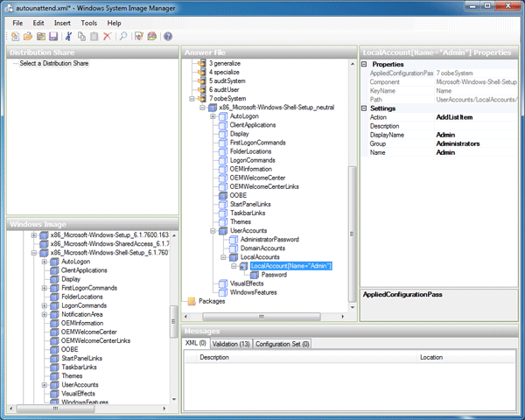525x420 pixels.
Task: Click the New Answer File toolbar icon
Action: (16, 37)
